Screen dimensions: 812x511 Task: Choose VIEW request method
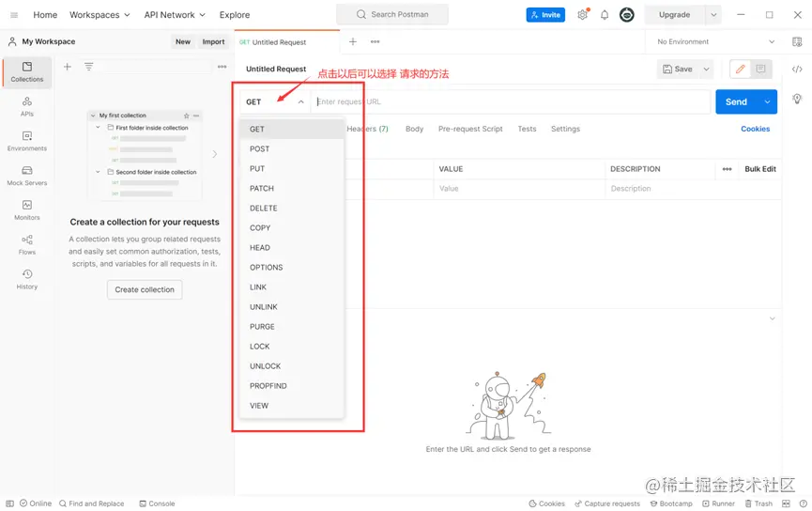coord(292,405)
